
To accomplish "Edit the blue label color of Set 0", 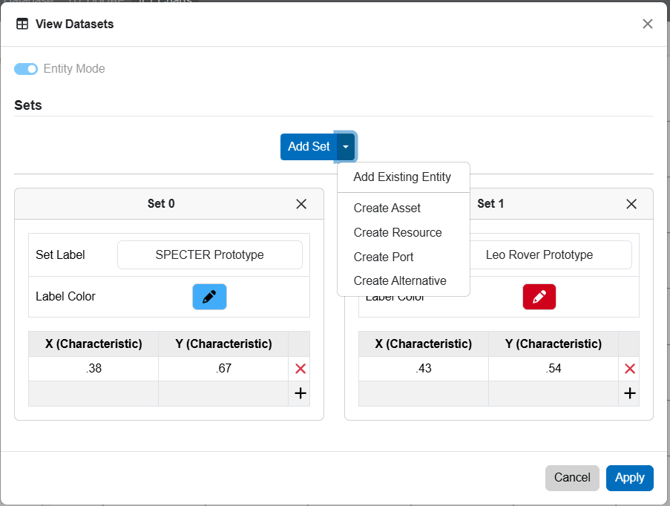I will (x=209, y=297).
